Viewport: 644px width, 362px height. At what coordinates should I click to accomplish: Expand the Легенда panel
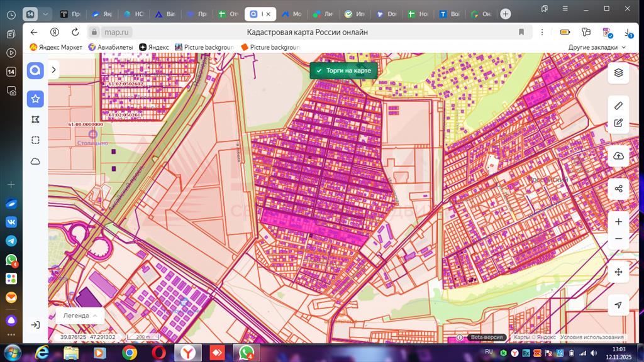click(79, 315)
